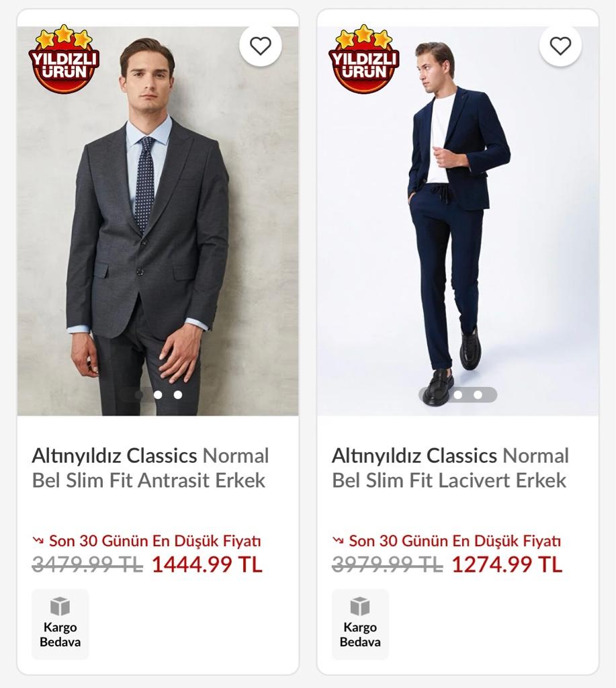Click the crossed-out 3479.99 TL price

pyautogui.click(x=87, y=565)
